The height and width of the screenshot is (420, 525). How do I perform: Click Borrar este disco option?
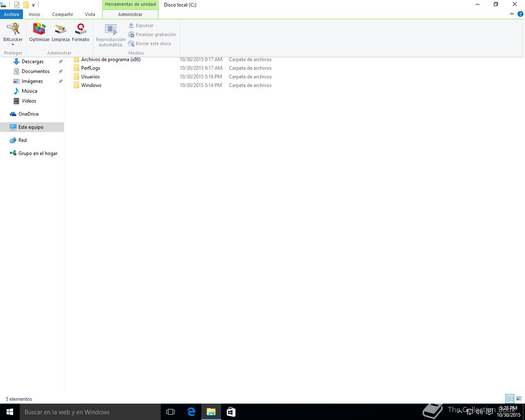click(x=150, y=43)
